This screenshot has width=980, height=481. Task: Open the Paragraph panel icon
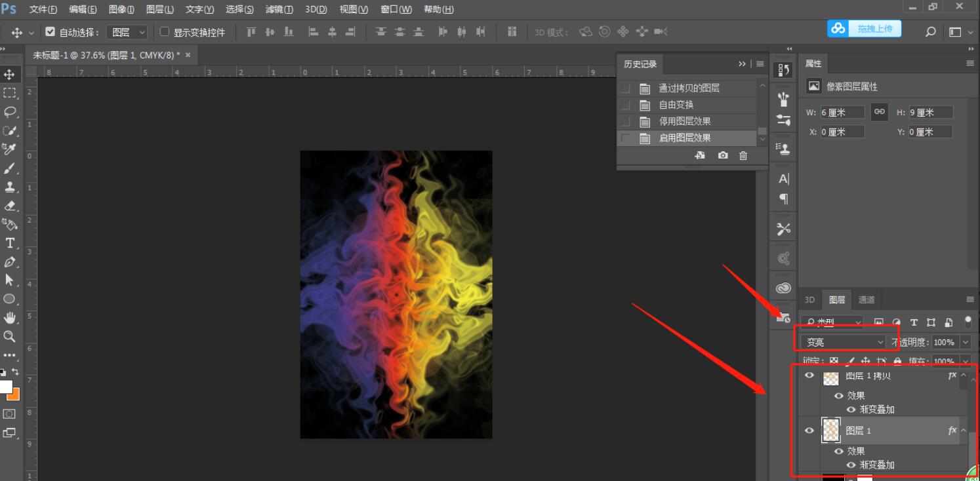pyautogui.click(x=783, y=199)
